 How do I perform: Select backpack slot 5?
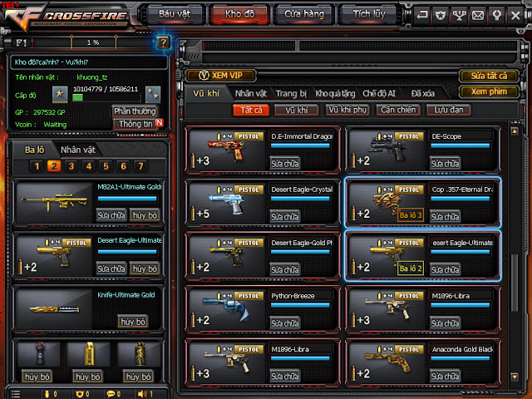[x=106, y=166]
